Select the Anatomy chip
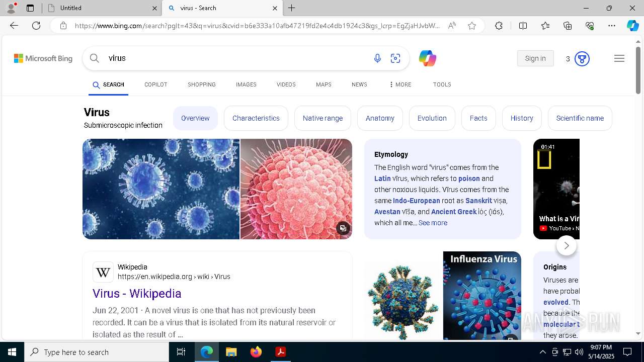This screenshot has height=362, width=644. click(x=380, y=118)
